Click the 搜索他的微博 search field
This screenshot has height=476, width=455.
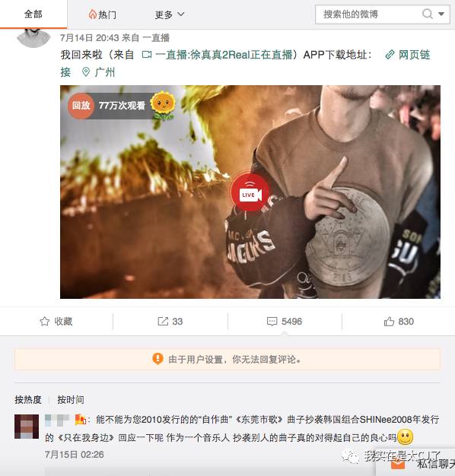tap(368, 14)
